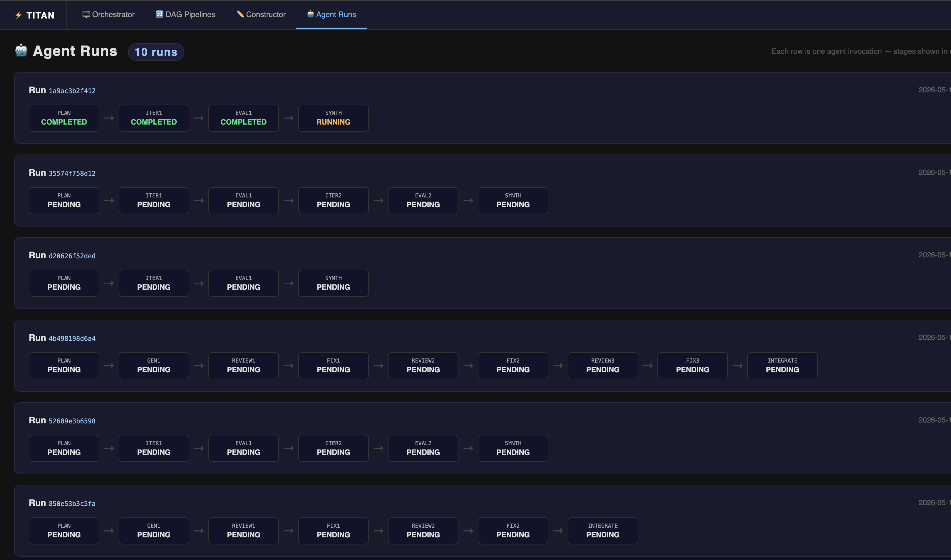Screen dimensions: 951x560
Task: Select PLAN stage in run 52689e3b6598
Action: [x=64, y=449]
